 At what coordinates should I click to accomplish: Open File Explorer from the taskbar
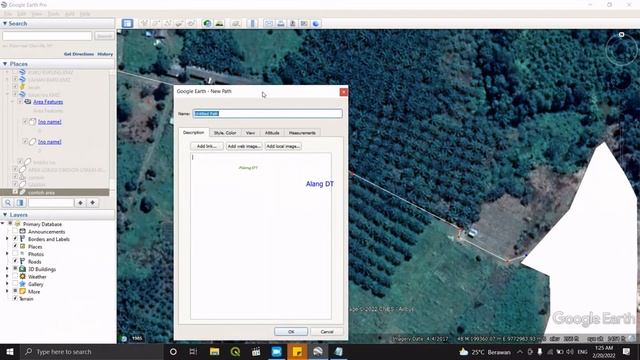(x=214, y=351)
